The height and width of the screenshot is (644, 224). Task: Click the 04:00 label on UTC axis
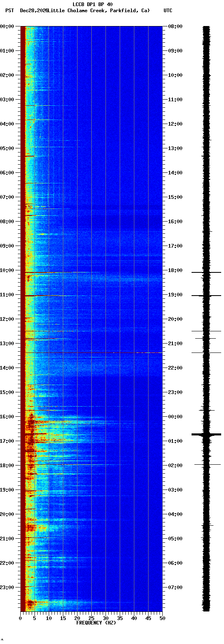[175, 514]
